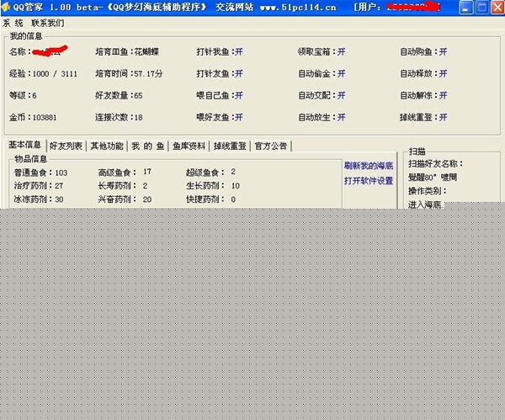This screenshot has width=505, height=420.
Task: Toggle 打针我鱼 status 开
Action: point(239,52)
